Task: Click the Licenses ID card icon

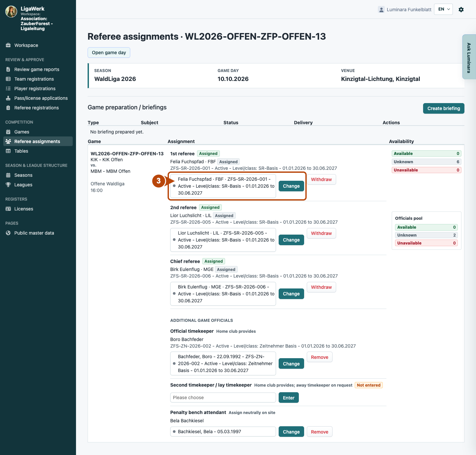Action: point(8,209)
